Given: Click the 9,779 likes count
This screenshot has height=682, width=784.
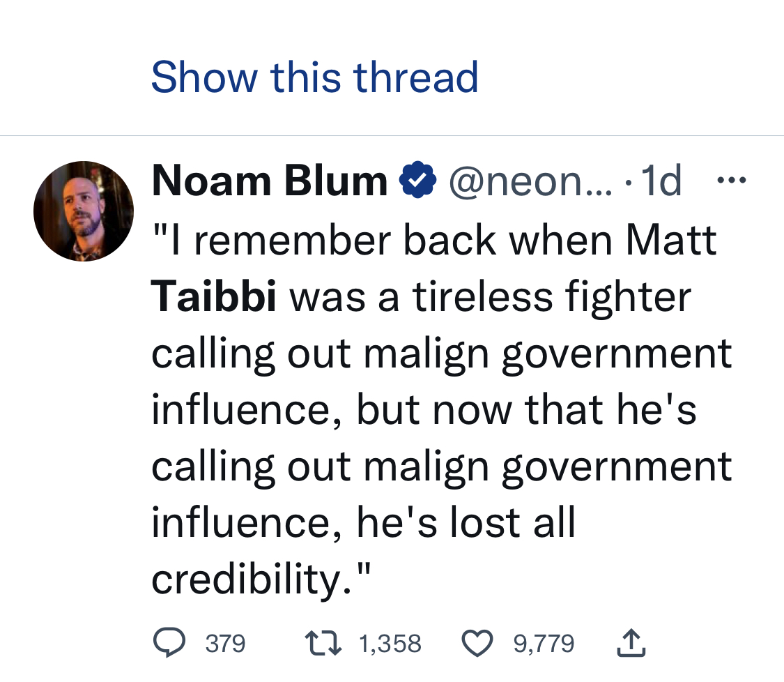Looking at the screenshot, I should click(544, 643).
